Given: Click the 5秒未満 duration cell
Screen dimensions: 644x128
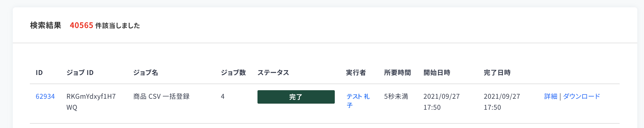Looking at the screenshot, I should [x=396, y=97].
